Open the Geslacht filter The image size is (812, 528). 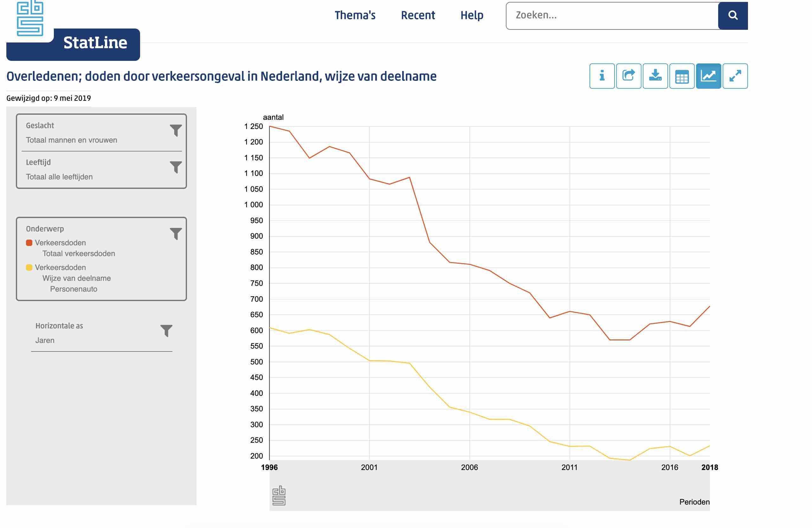175,130
